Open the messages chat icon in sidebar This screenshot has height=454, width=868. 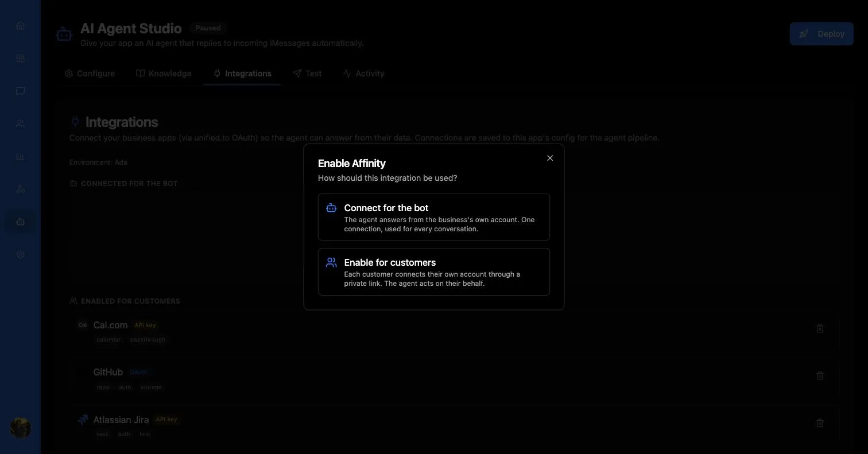(x=21, y=91)
